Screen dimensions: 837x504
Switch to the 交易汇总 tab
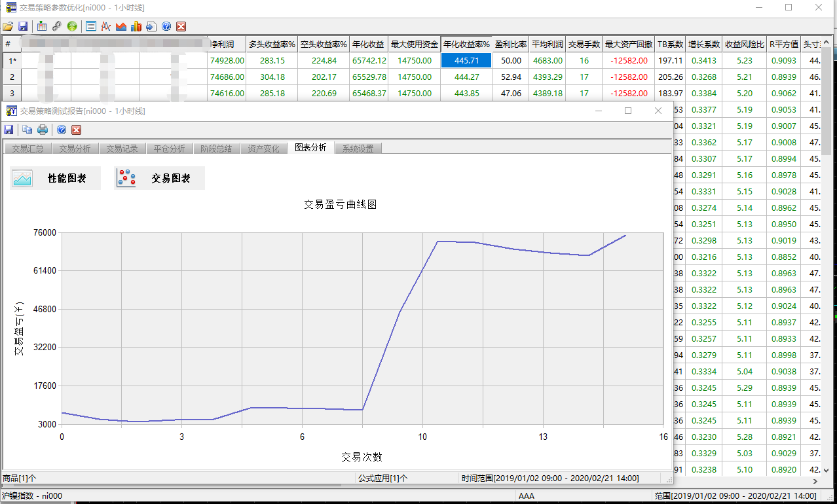(28, 149)
